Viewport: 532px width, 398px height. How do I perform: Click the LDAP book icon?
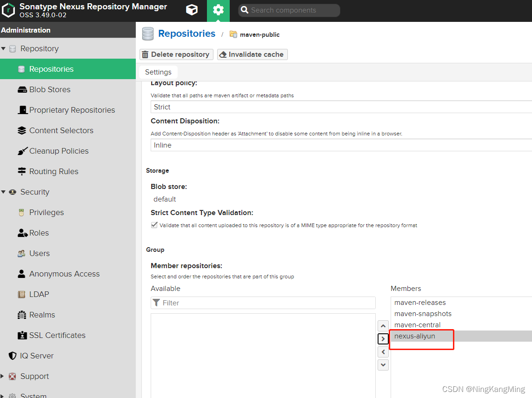tap(21, 294)
